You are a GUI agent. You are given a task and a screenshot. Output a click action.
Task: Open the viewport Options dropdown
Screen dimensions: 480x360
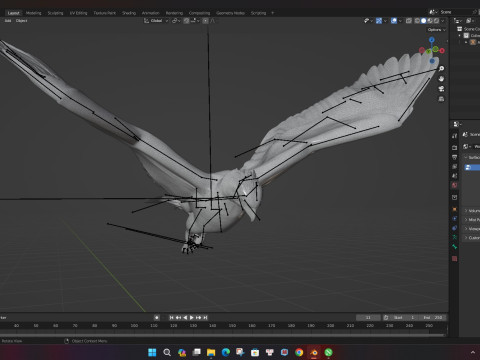(437, 30)
